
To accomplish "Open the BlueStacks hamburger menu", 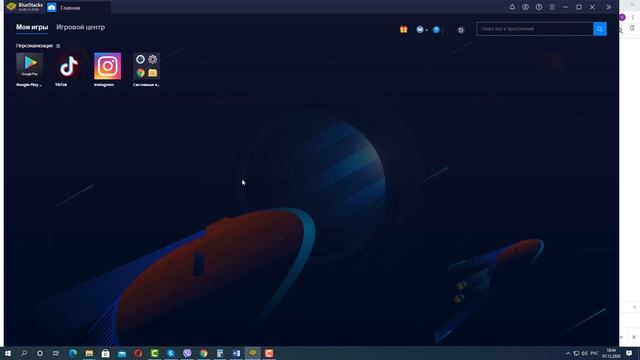I will click(x=552, y=7).
